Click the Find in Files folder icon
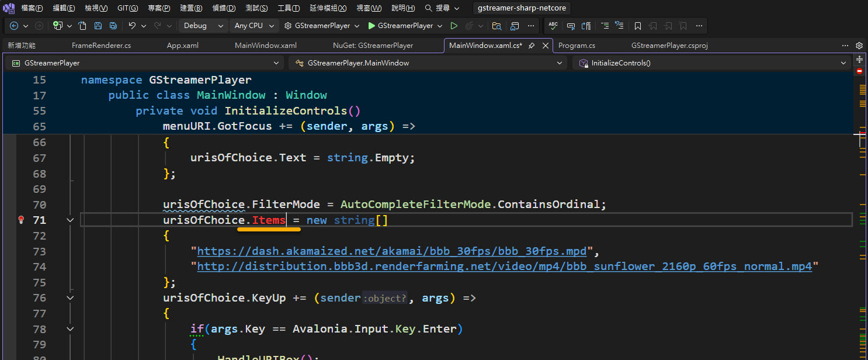868x360 pixels. coord(497,26)
